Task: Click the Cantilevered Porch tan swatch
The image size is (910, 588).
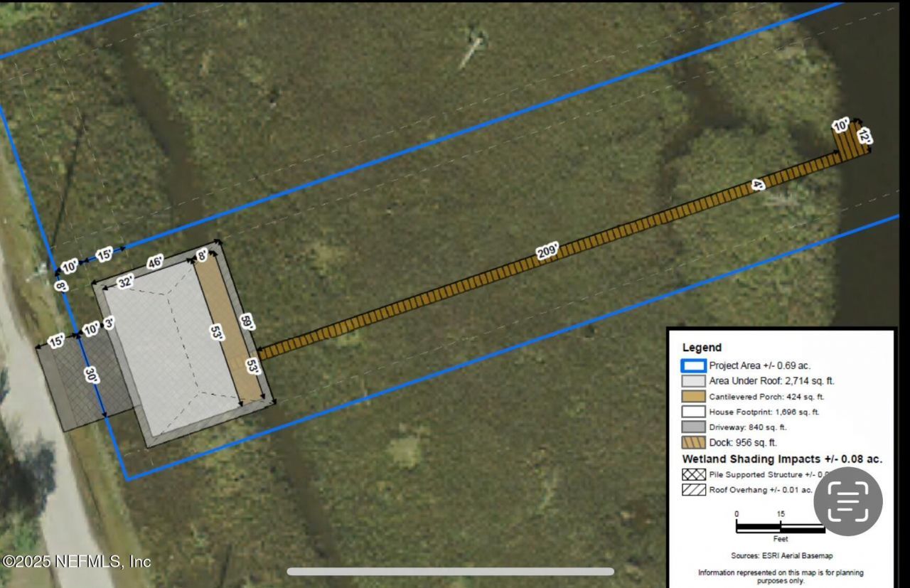Action: click(x=694, y=397)
